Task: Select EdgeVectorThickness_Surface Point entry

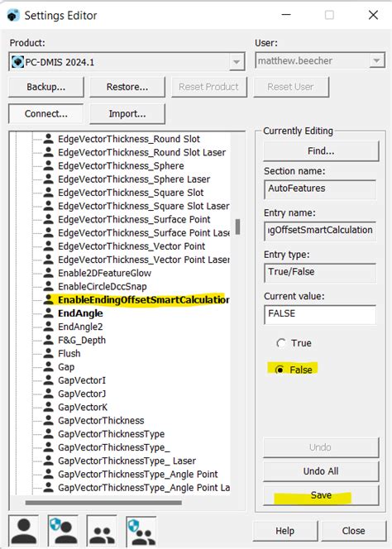Action: (134, 220)
